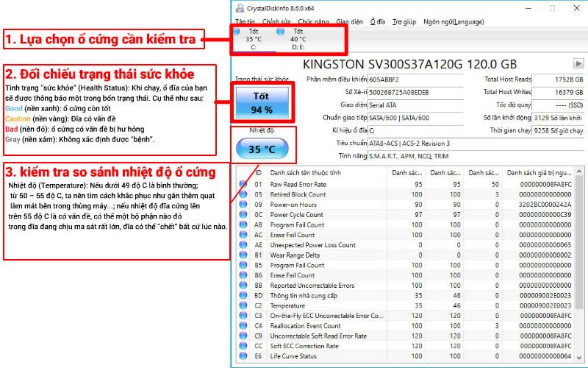Click status icon of Raw Read Error Rate
The height and width of the screenshot is (368, 588).
click(x=243, y=185)
